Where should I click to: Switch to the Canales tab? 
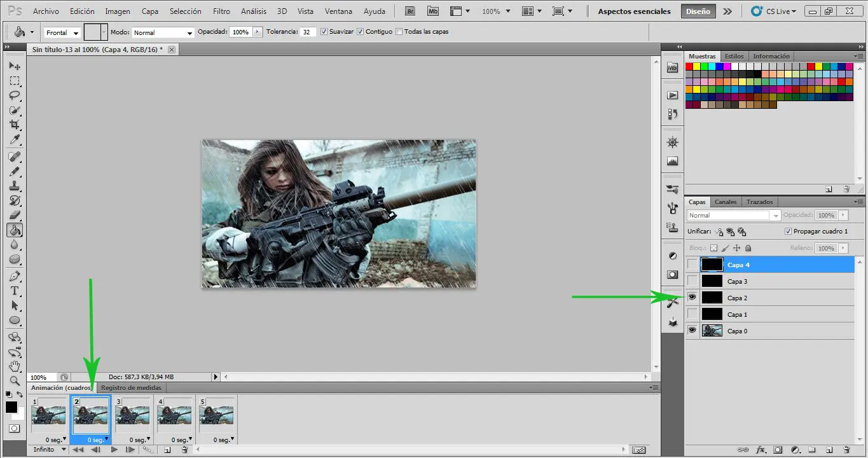(x=726, y=202)
